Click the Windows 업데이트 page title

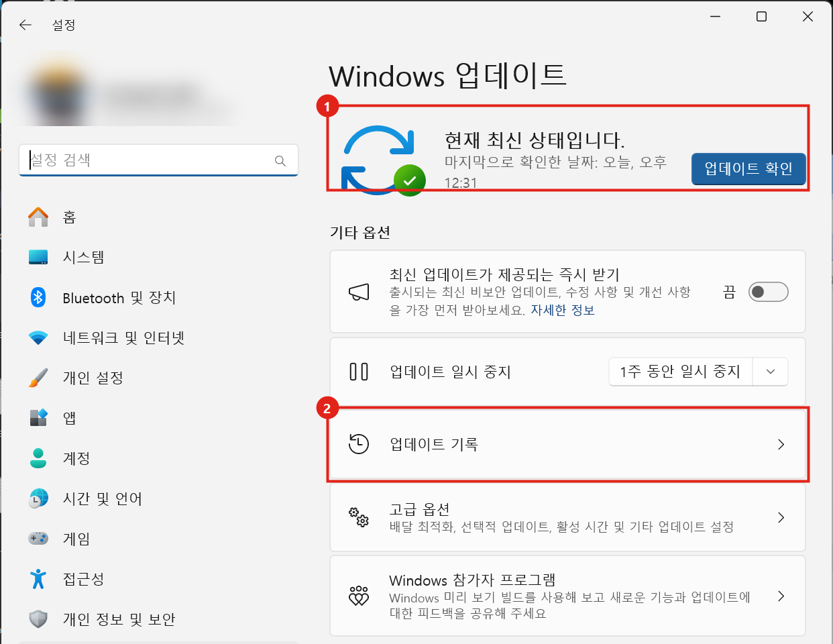447,75
